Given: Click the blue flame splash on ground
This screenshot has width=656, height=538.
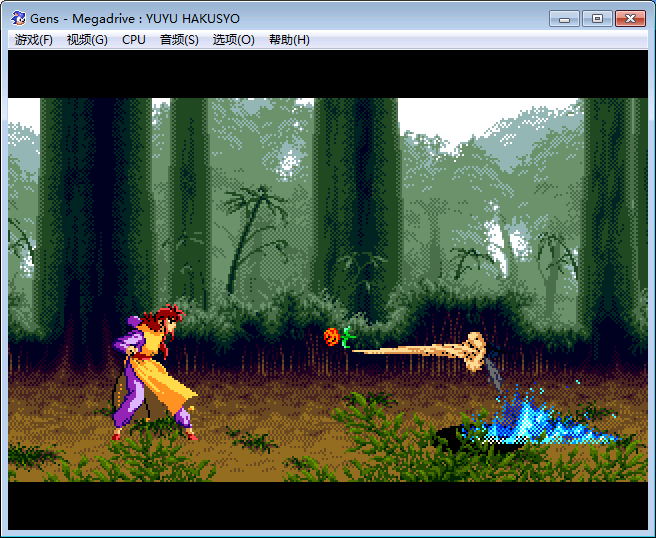Looking at the screenshot, I should click(540, 416).
